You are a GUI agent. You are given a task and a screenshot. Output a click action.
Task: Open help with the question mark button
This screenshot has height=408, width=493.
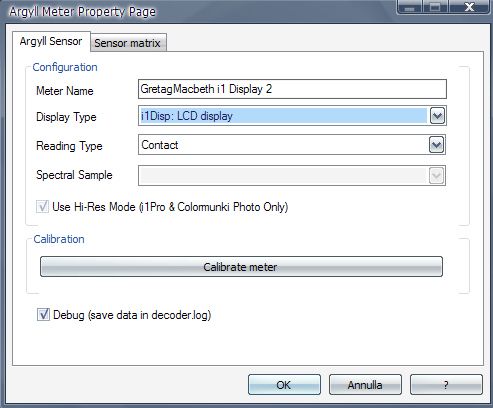tap(446, 385)
